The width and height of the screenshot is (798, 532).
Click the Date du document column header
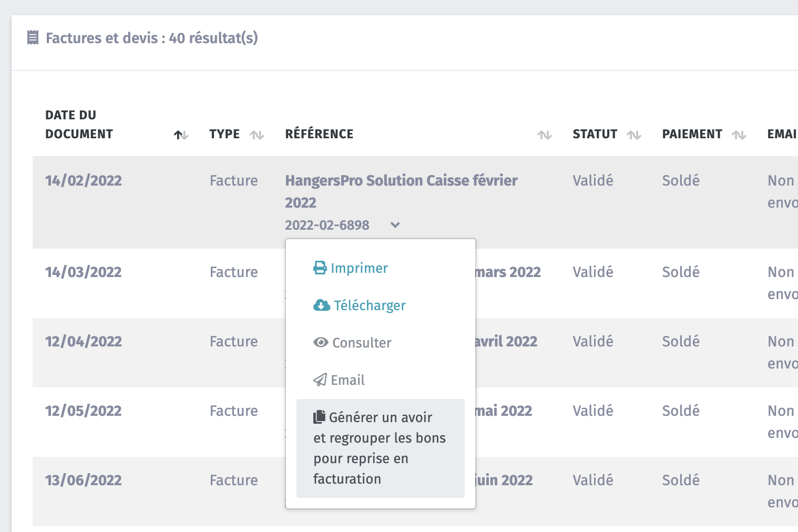click(79, 125)
